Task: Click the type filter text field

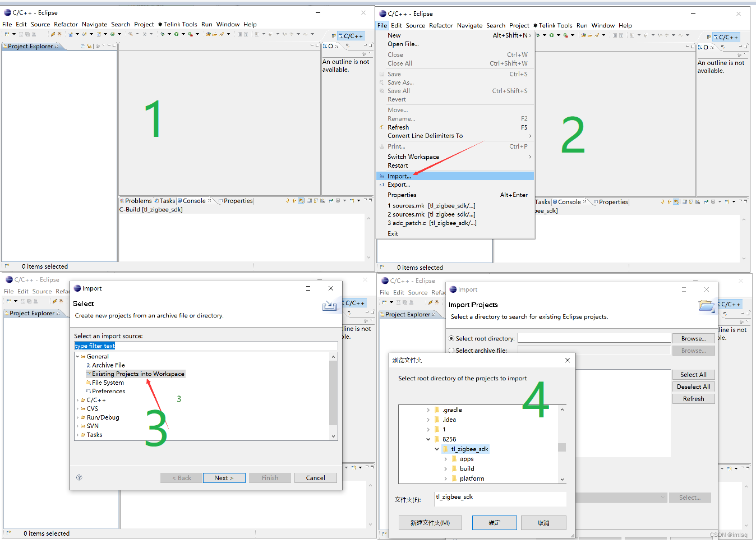Action: coord(206,346)
